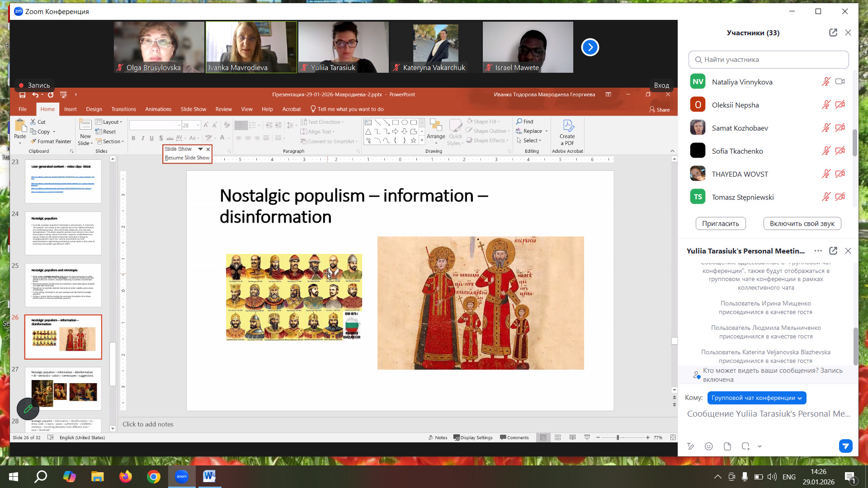Switch to the Transitions ribbon tab
Screen dimensions: 868x488
click(123, 109)
